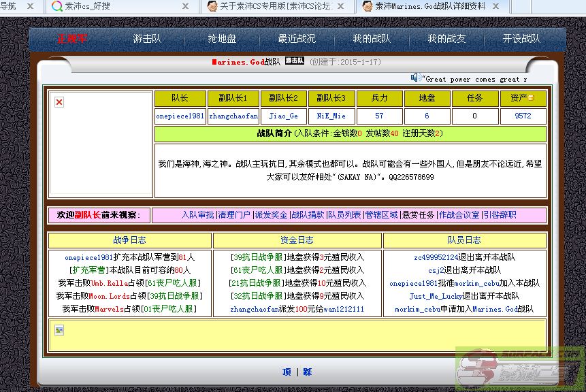586x392 pixels.
Task: Click the 游击队 badge beside the team name
Action: [294, 61]
